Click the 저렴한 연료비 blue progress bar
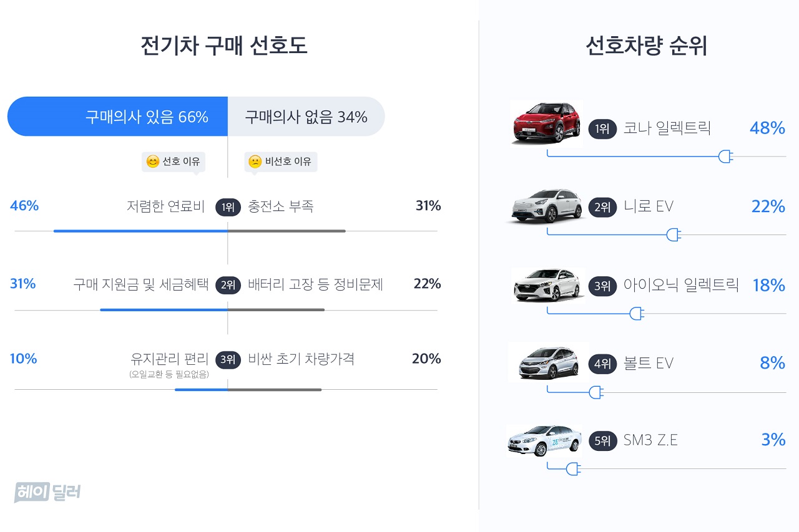The image size is (799, 532). 140,231
